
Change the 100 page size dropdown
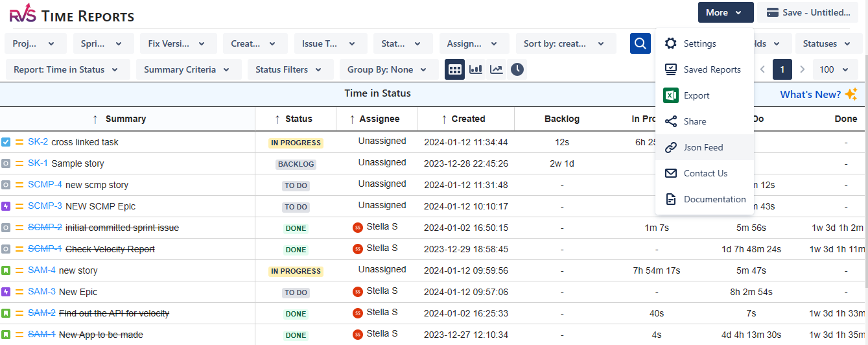pos(836,69)
